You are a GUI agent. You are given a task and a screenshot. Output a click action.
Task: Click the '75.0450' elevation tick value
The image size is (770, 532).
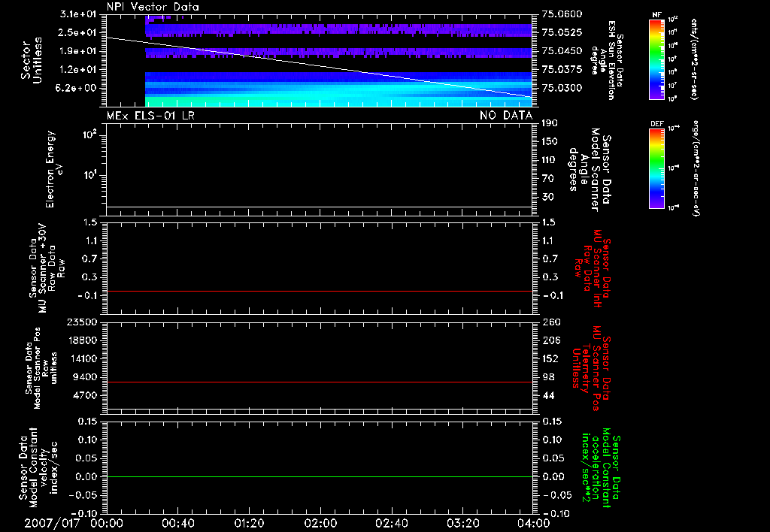(x=562, y=51)
